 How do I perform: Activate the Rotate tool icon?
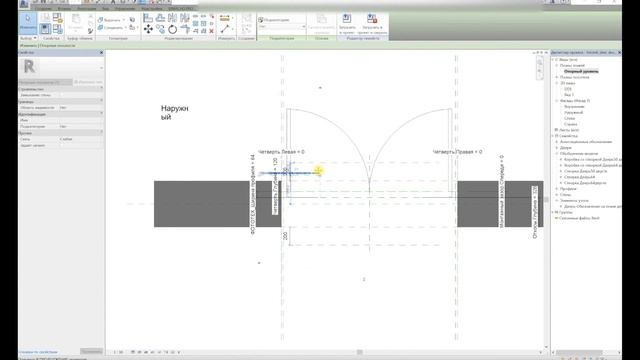(x=173, y=29)
